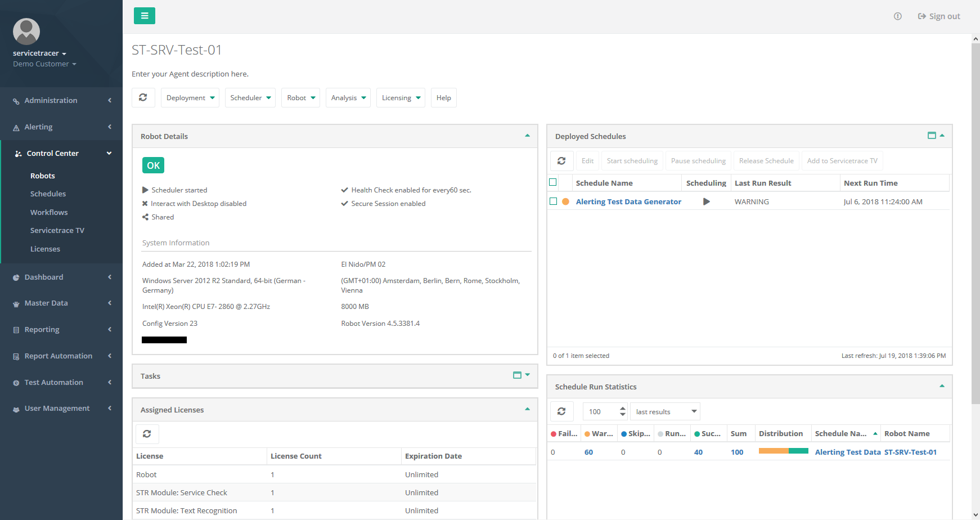The image size is (980, 520).
Task: Toggle the sidebar with the hamburger menu button
Action: pos(145,16)
